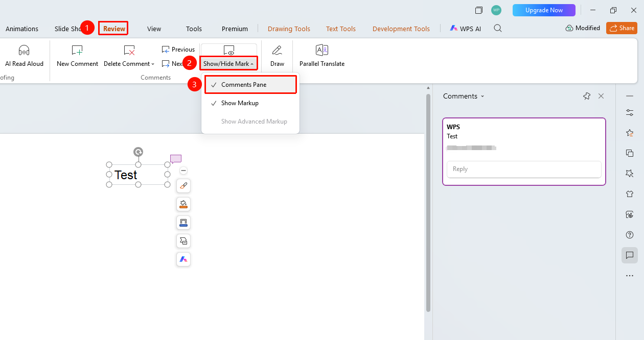Screen dimensions: 644x340
Task: Open the Drawing Tools tab
Action: coord(289,29)
